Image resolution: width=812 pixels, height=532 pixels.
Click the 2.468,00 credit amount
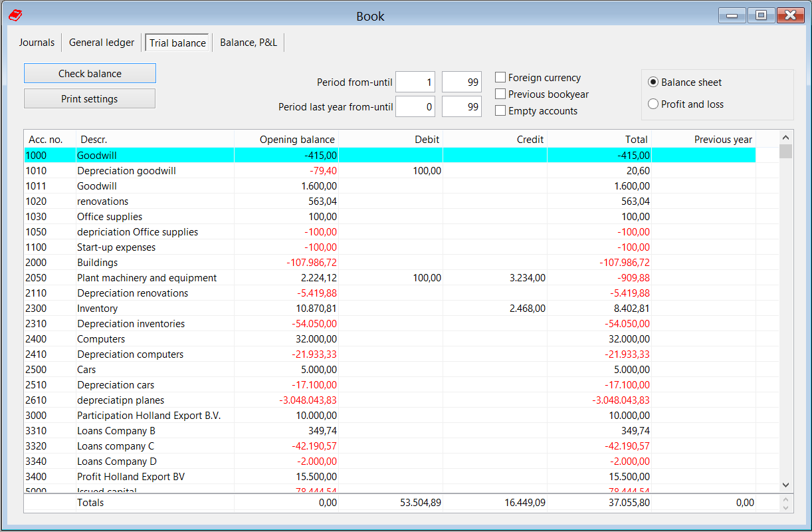[528, 309]
